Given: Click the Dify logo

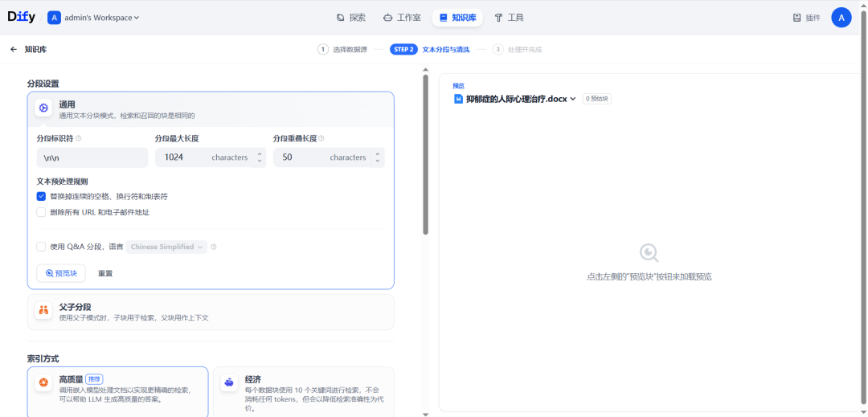Looking at the screenshot, I should tap(22, 17).
